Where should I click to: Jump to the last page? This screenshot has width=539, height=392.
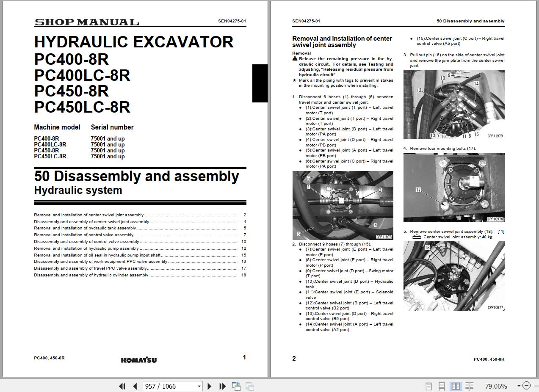click(x=222, y=386)
